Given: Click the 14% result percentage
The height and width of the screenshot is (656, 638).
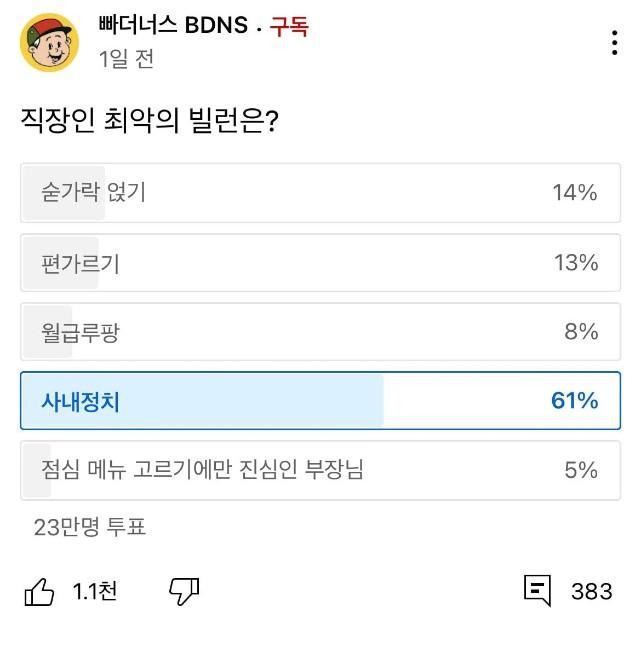Looking at the screenshot, I should click(x=575, y=192).
